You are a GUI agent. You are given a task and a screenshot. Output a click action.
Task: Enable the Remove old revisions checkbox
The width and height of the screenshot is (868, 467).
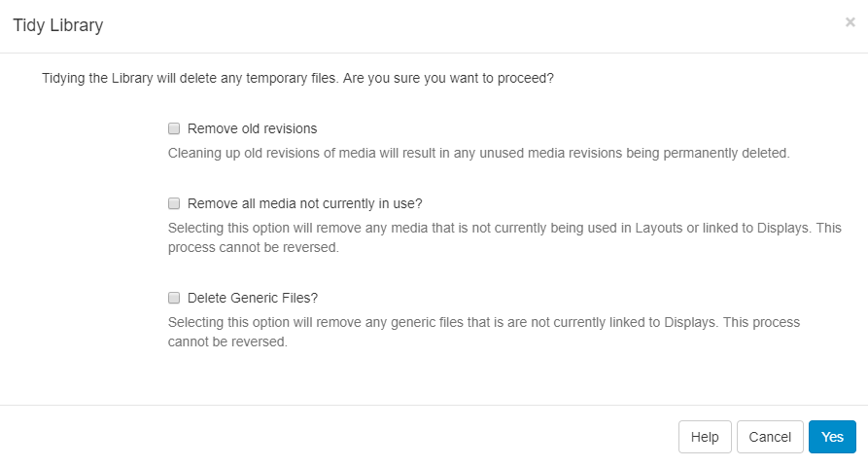[174, 128]
